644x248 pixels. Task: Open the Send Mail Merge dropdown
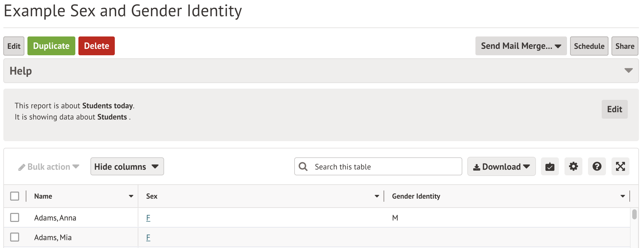tap(521, 46)
